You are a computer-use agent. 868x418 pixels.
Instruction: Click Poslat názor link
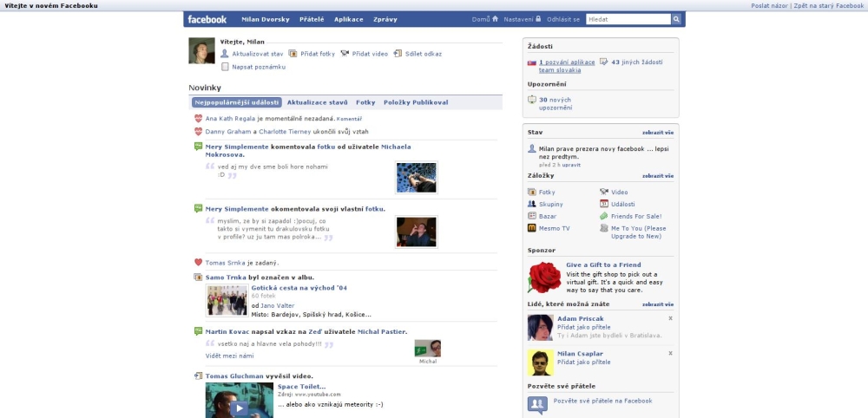(x=770, y=5)
